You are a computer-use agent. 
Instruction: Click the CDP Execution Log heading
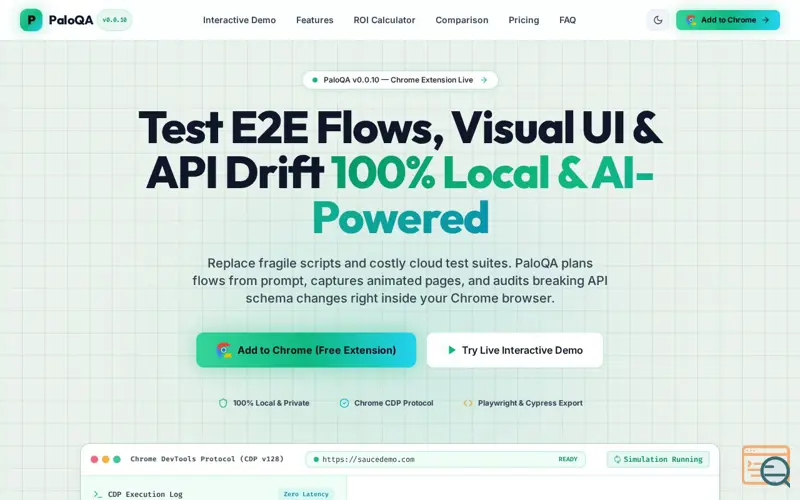[x=145, y=494]
